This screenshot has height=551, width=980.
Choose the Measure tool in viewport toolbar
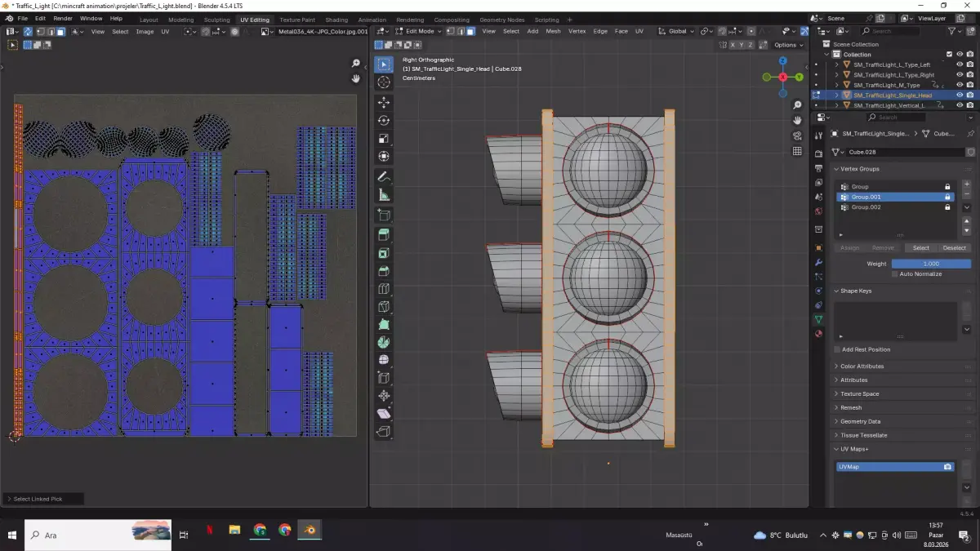click(x=384, y=195)
